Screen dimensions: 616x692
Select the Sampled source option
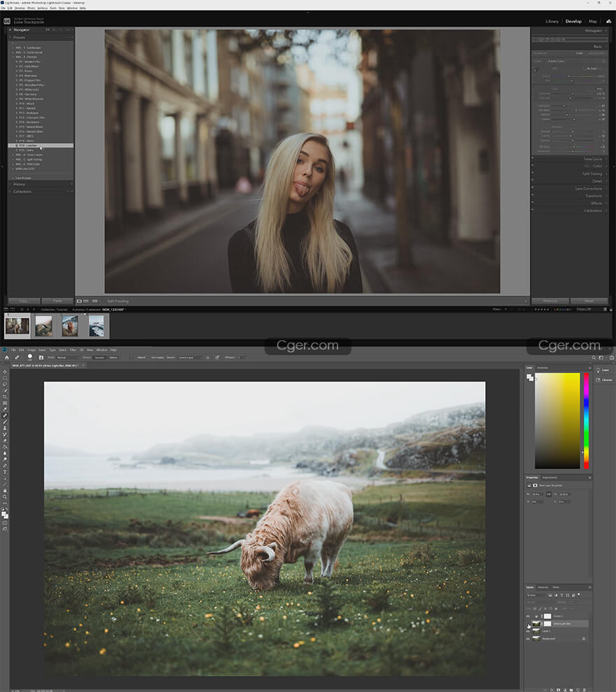99,357
